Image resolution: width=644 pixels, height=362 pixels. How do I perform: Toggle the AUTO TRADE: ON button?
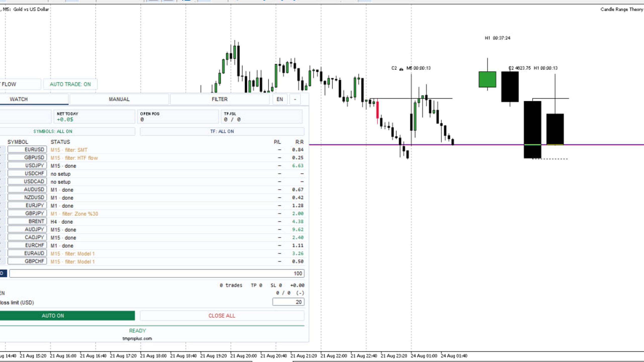coord(70,84)
